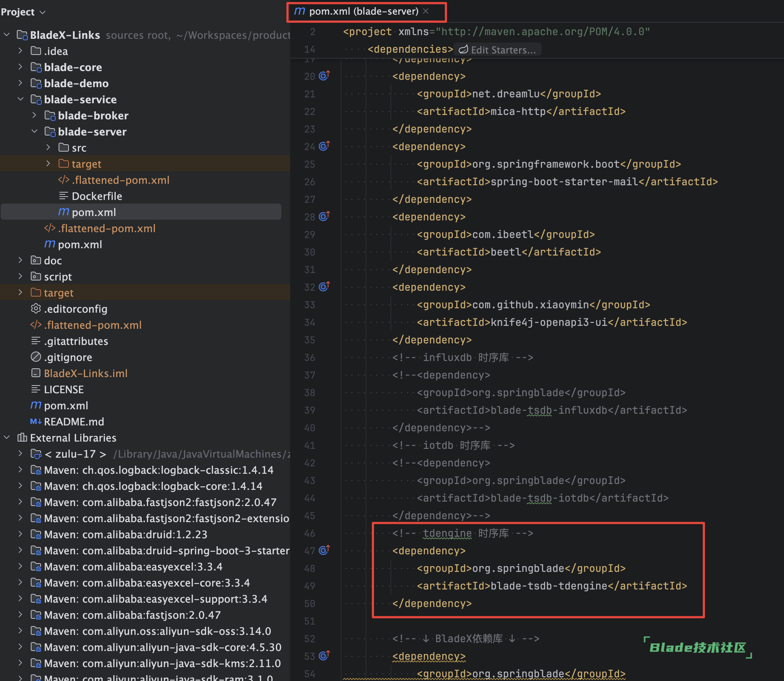The width and height of the screenshot is (784, 681).
Task: Collapse the External Libraries node
Action: tap(7, 438)
